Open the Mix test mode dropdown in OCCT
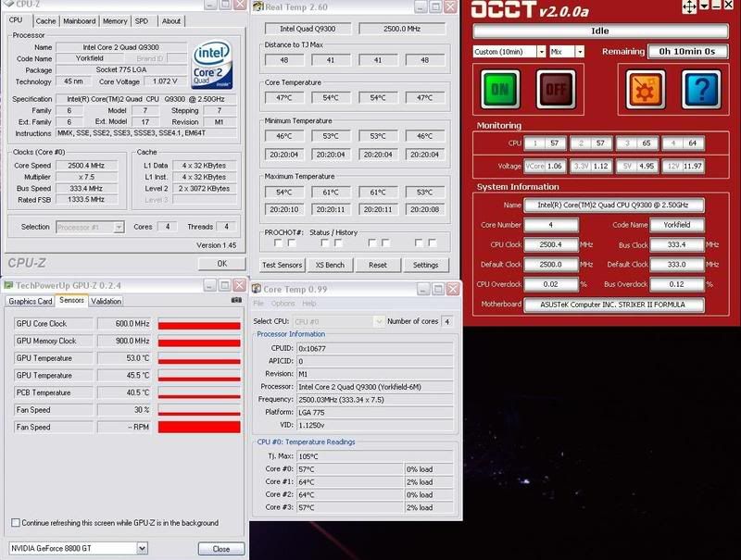The height and width of the screenshot is (560, 741). pos(580,52)
